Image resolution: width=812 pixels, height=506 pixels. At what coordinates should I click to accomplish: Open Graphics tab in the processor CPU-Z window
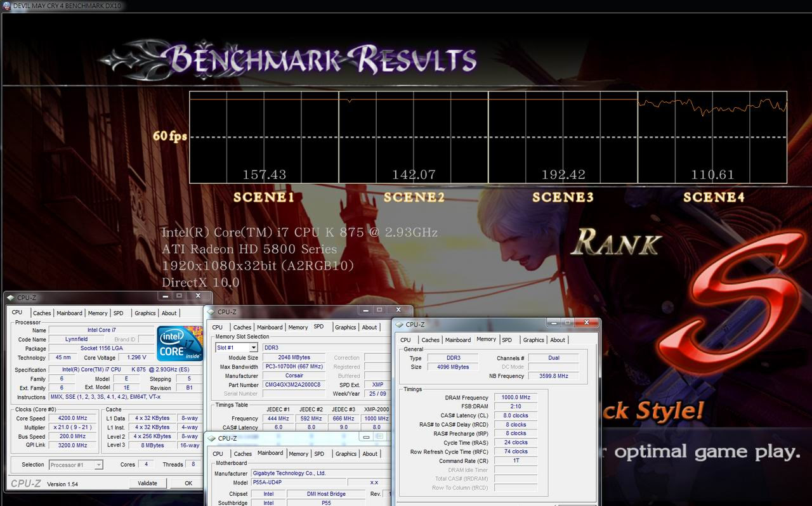[145, 313]
